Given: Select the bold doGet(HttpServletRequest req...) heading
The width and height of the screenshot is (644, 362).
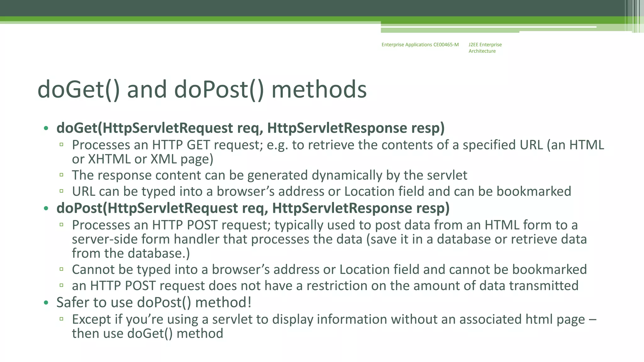Looking at the screenshot, I should [250, 128].
